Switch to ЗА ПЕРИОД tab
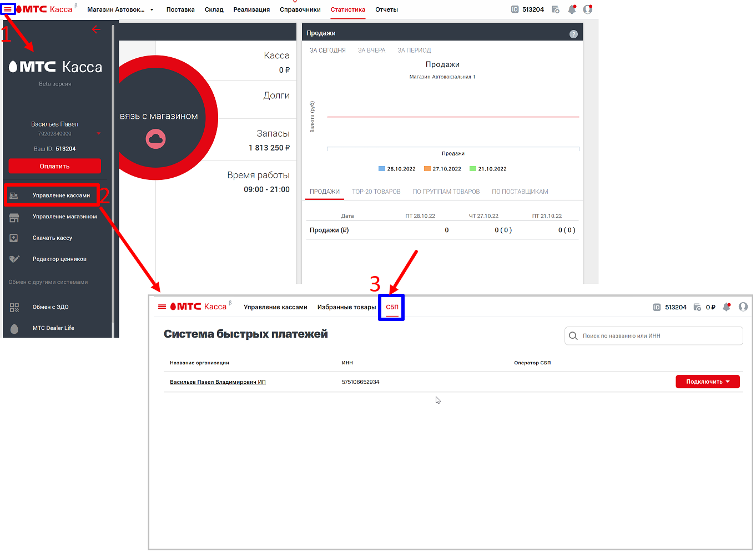 pos(414,51)
